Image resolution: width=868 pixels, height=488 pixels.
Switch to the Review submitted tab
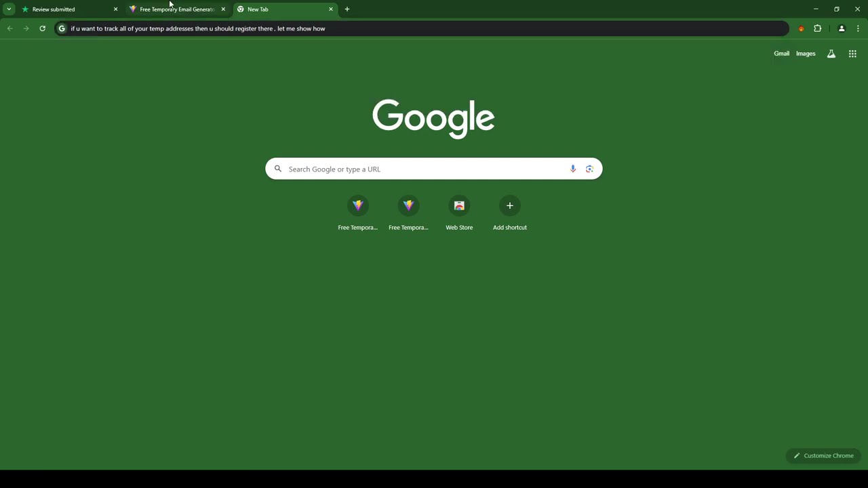[70, 9]
